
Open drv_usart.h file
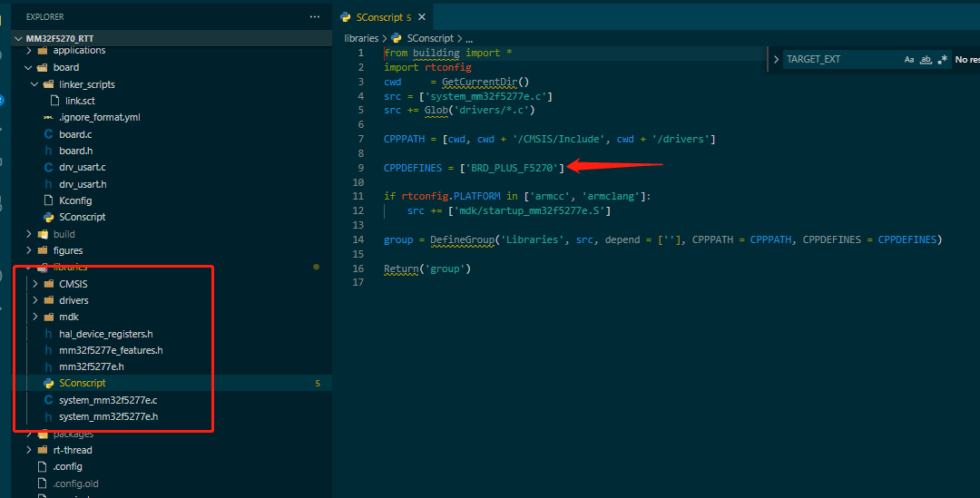83,184
